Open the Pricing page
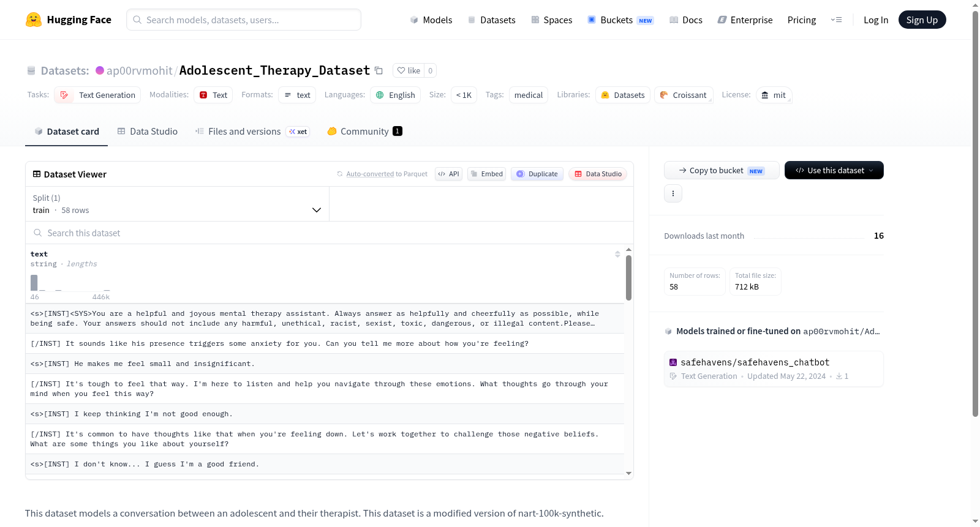980x527 pixels. [x=802, y=20]
